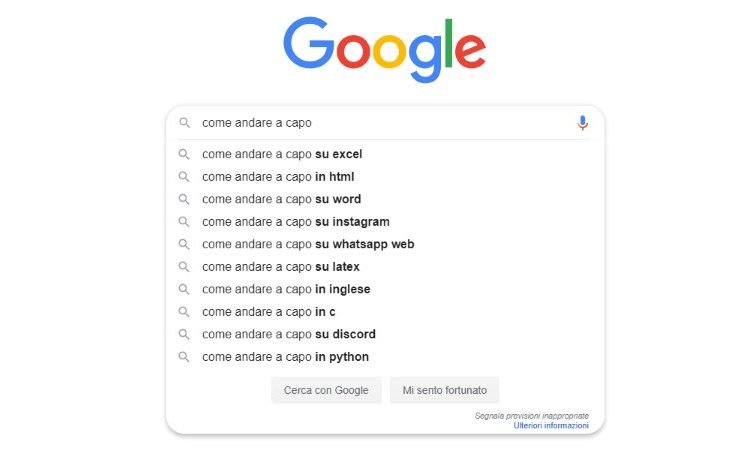Image resolution: width=750 pixels, height=454 pixels.
Task: Click the Google logo
Action: (x=385, y=50)
